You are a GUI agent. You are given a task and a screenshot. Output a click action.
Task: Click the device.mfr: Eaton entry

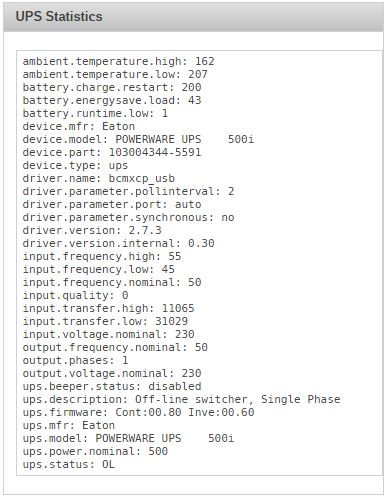79,126
